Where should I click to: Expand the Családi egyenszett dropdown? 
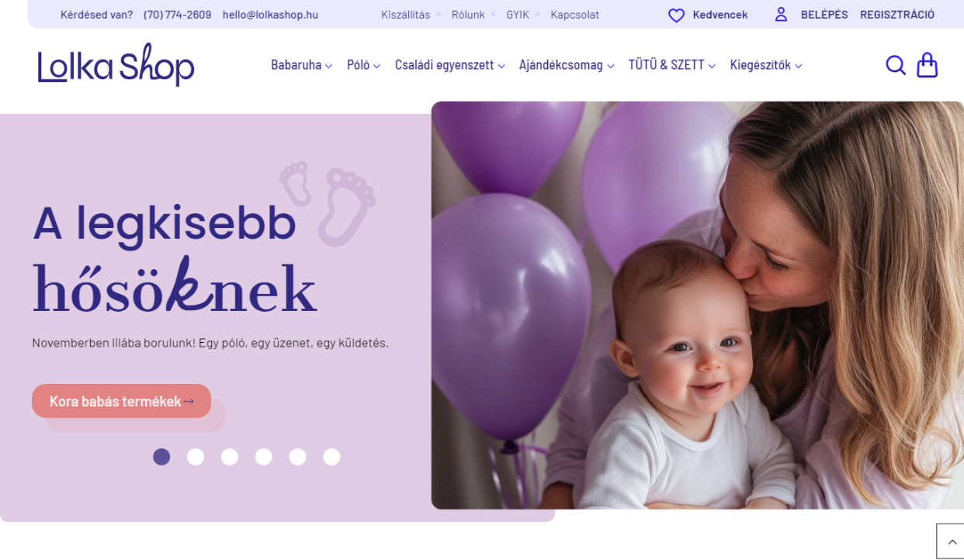pyautogui.click(x=449, y=65)
